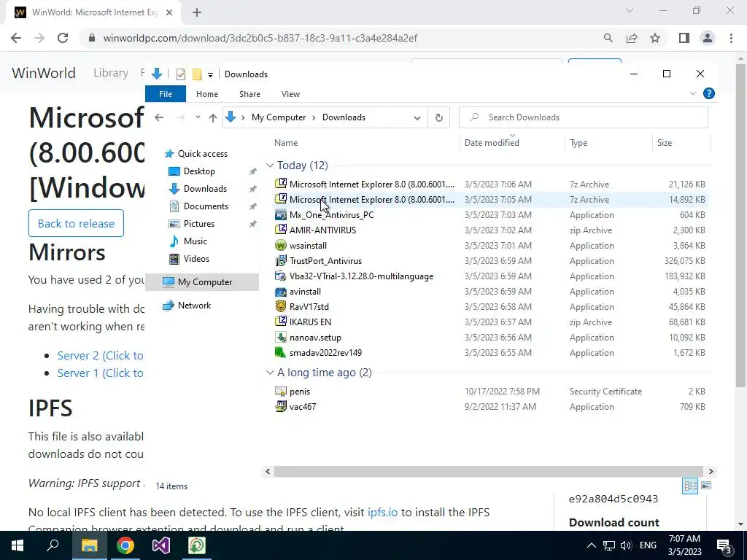The image size is (747, 560).
Task: Select Pictures in navigation pane
Action: pyautogui.click(x=198, y=224)
